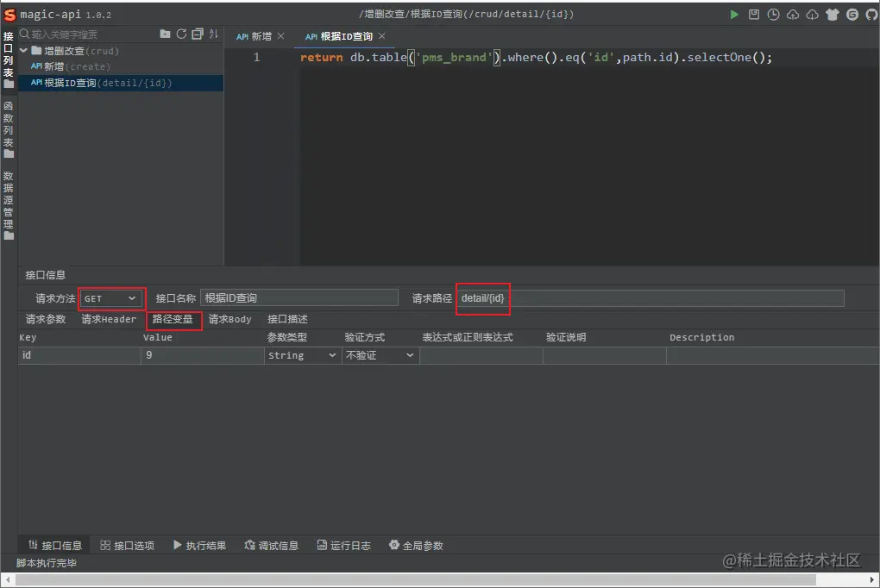The image size is (880, 588).
Task: Close the 新增 editor tab
Action: [281, 36]
